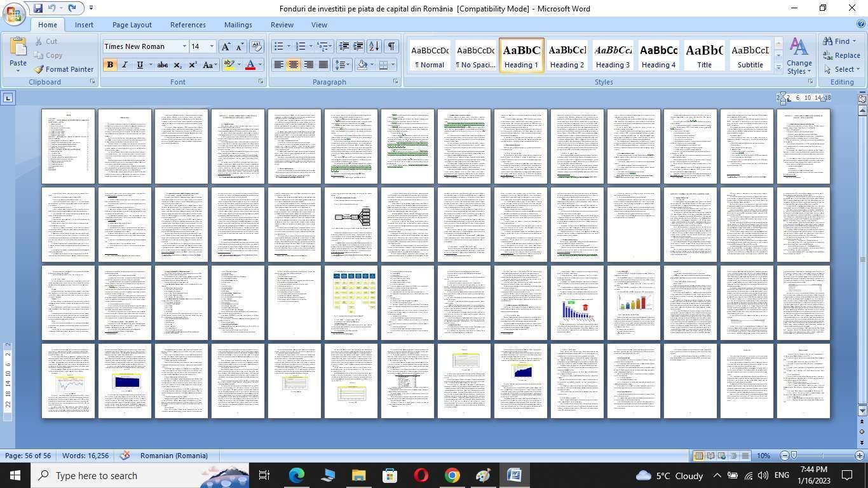Apply a numbered list
Image resolution: width=868 pixels, height=488 pixels.
(301, 46)
